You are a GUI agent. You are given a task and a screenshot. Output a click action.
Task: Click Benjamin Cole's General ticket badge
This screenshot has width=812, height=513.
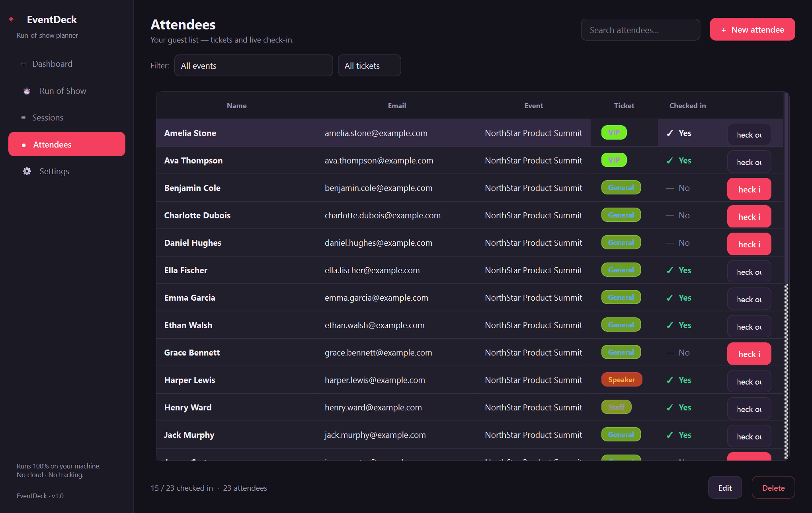(x=621, y=188)
